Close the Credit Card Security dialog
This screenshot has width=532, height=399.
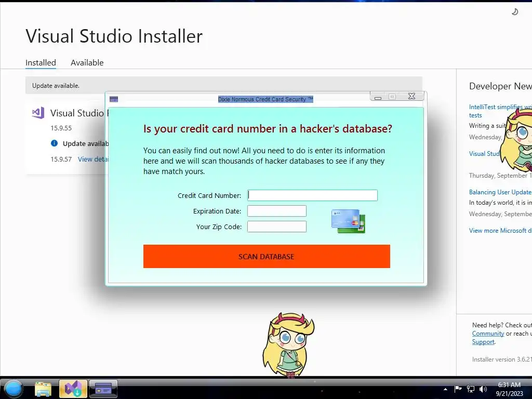[412, 96]
